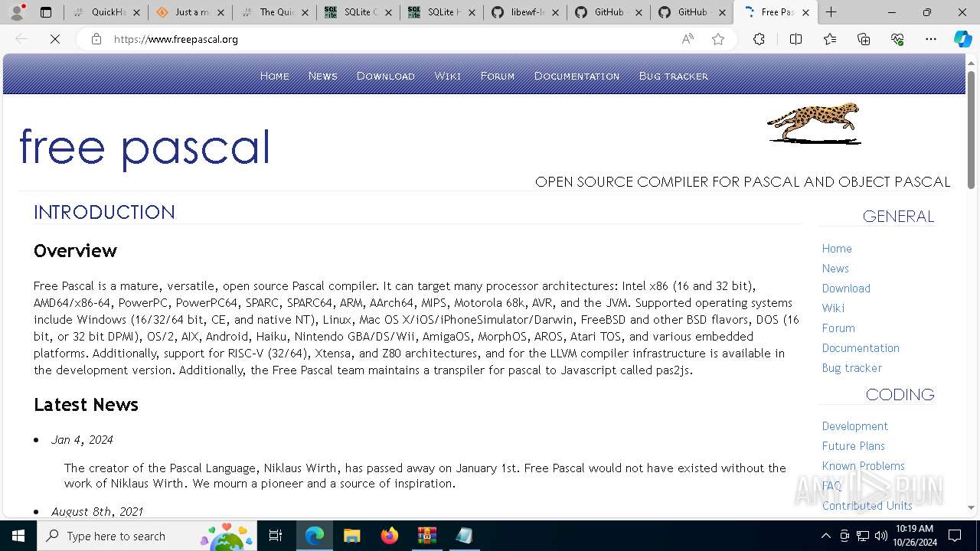Click the taskbar clock showing 10:19 AM
Screen dimensions: 980x551
(x=914, y=536)
